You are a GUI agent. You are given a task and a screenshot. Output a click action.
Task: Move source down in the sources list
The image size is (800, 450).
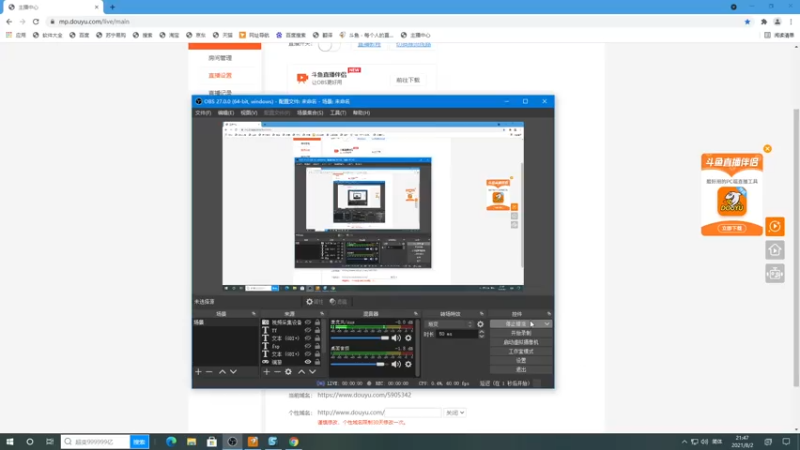[312, 372]
